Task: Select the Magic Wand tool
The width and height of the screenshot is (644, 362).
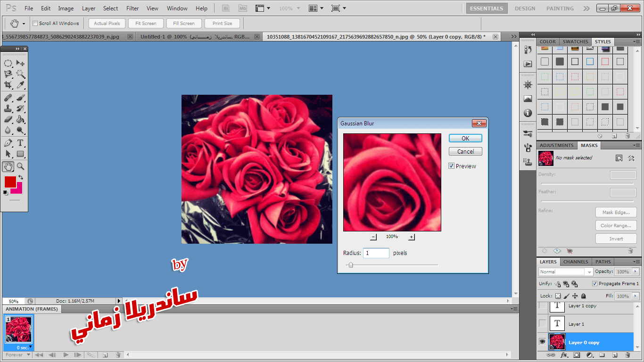Action: click(20, 74)
